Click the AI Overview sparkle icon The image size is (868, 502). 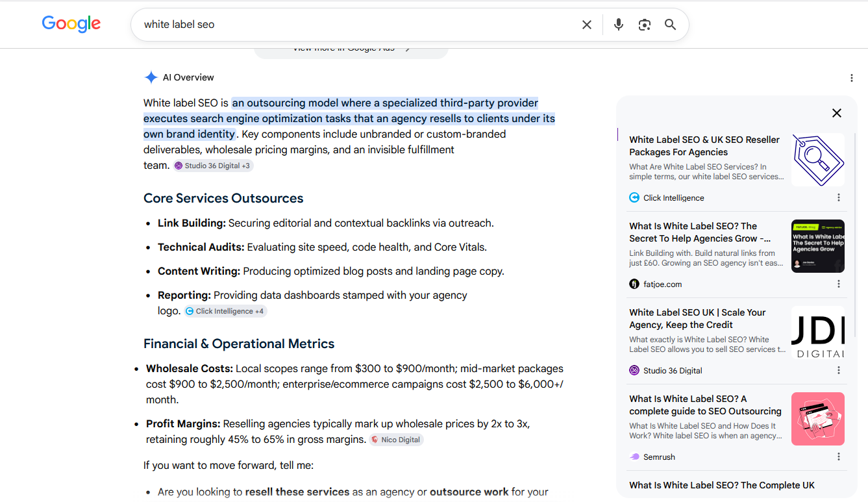[151, 77]
